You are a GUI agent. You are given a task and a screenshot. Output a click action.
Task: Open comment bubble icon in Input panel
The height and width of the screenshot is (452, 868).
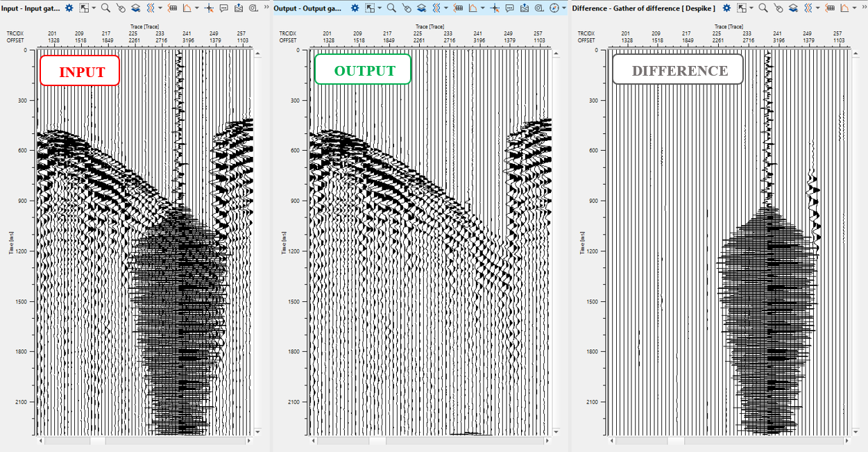(223, 8)
